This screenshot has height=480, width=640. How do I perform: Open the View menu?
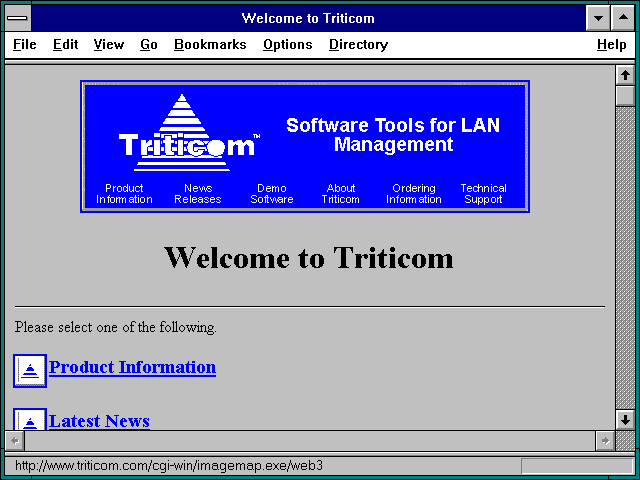point(109,44)
